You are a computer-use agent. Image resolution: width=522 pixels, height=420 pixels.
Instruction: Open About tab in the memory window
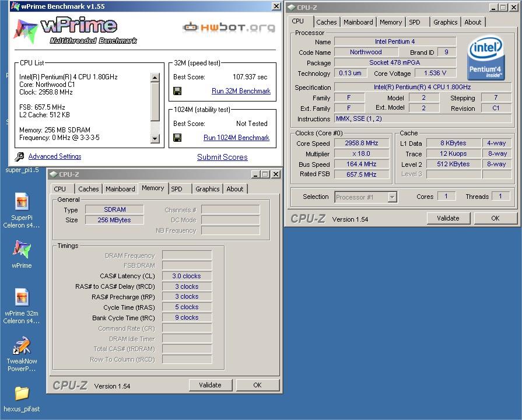click(x=235, y=189)
